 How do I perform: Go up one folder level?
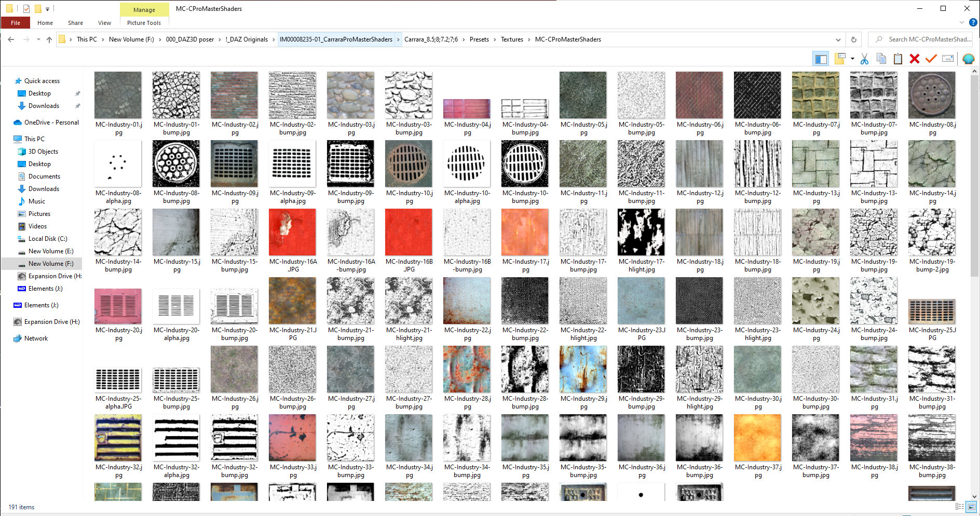pyautogui.click(x=49, y=39)
